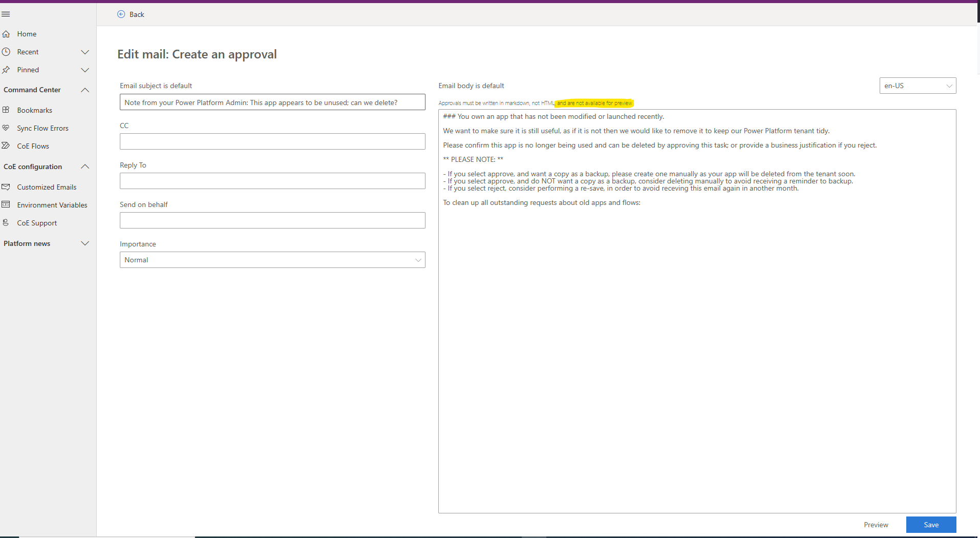This screenshot has height=538, width=980.
Task: Collapse the CoE configuration section
Action: pos(85,166)
